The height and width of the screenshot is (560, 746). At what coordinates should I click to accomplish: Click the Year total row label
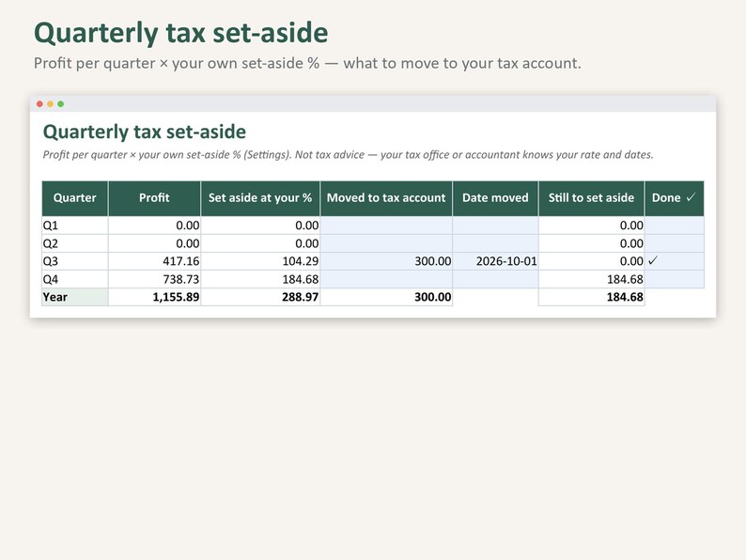tap(75, 297)
